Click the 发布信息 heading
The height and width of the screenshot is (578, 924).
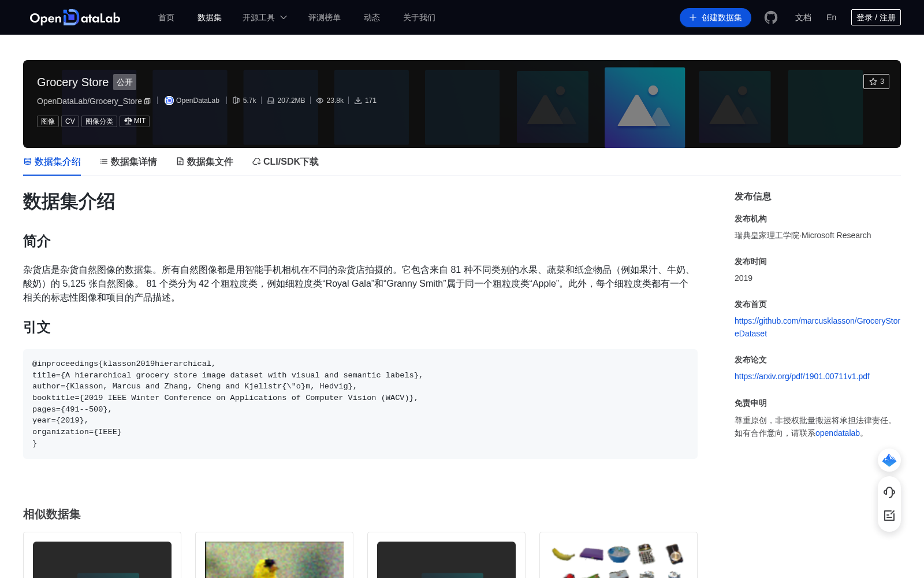coord(753,197)
